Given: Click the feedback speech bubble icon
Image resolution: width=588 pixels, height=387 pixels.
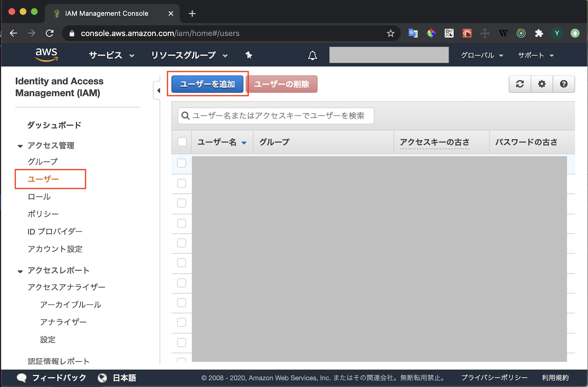Looking at the screenshot, I should 22,378.
